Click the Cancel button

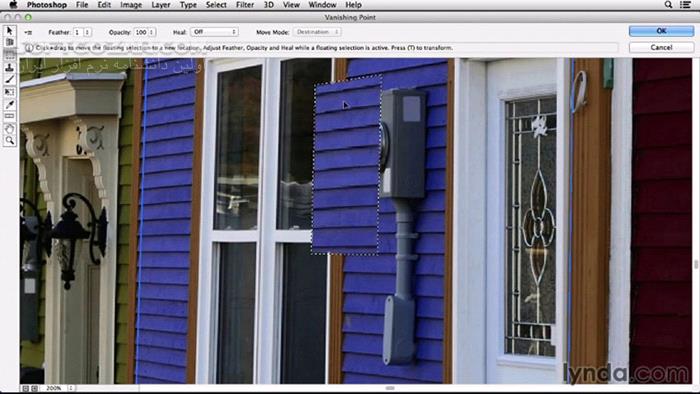coord(661,47)
